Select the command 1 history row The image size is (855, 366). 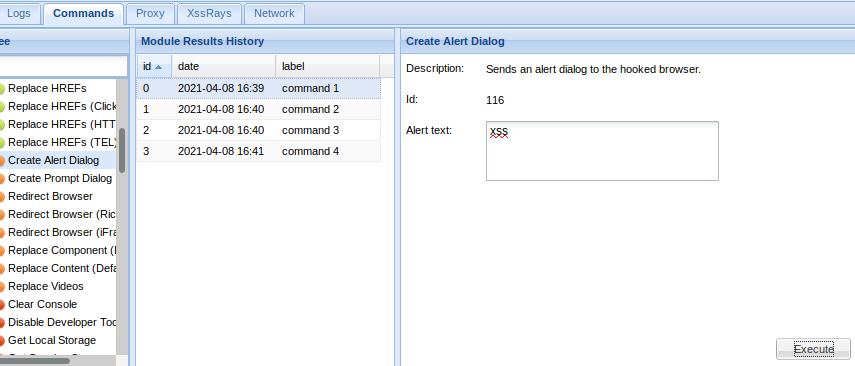(258, 88)
